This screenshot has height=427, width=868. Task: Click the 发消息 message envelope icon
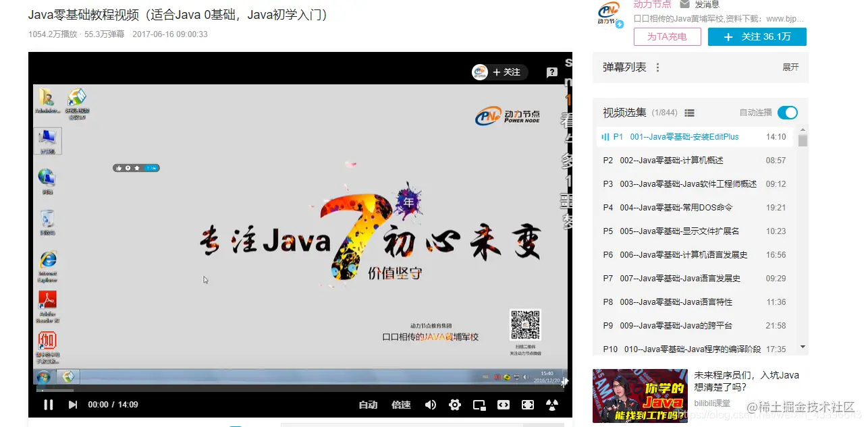tap(684, 4)
